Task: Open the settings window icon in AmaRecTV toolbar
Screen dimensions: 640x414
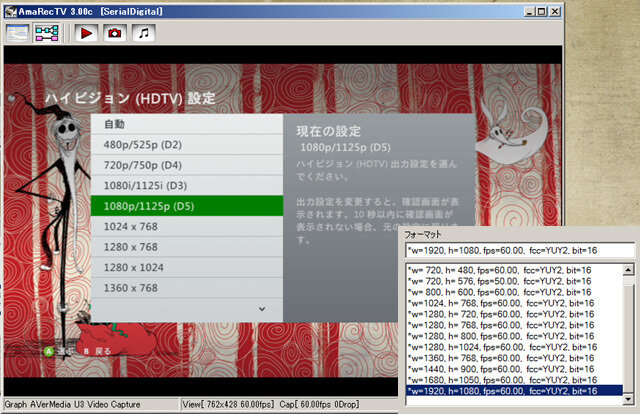Action: 17,33
